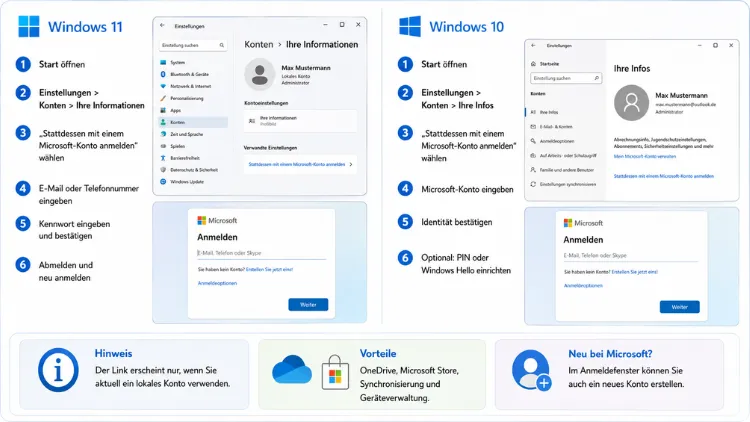Click the E-Mail, Telefon oder Skype field, Windows 11
This screenshot has height=422, width=750.
coord(262,253)
